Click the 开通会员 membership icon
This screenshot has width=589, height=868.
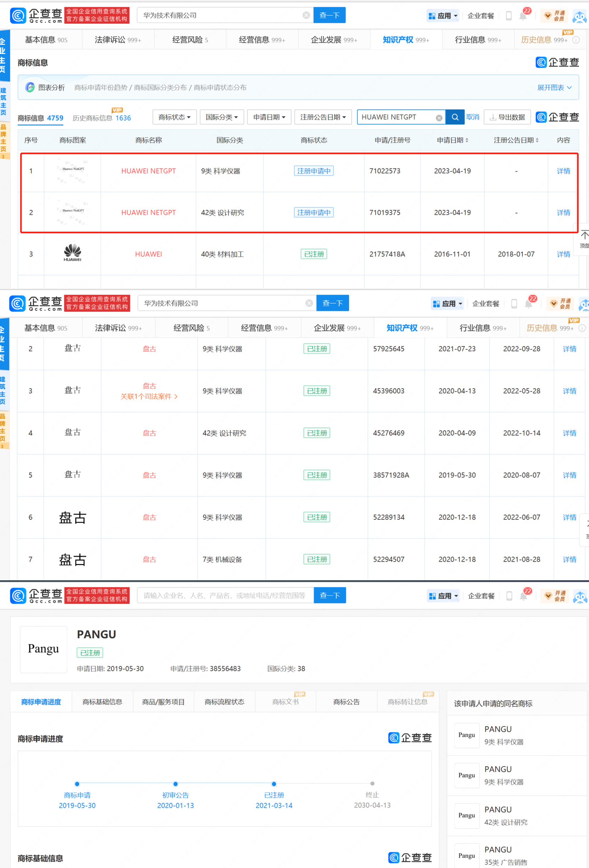[x=554, y=16]
